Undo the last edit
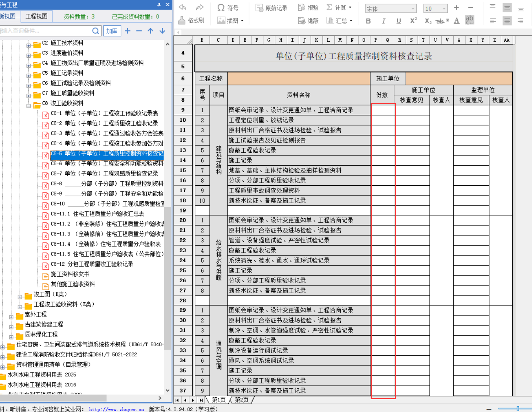 [183, 8]
